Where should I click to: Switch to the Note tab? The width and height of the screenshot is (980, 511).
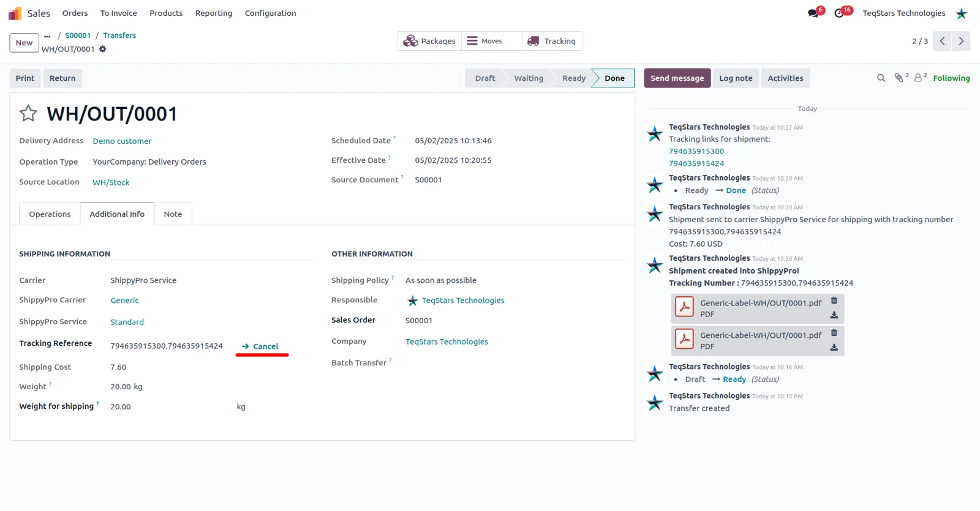(173, 214)
